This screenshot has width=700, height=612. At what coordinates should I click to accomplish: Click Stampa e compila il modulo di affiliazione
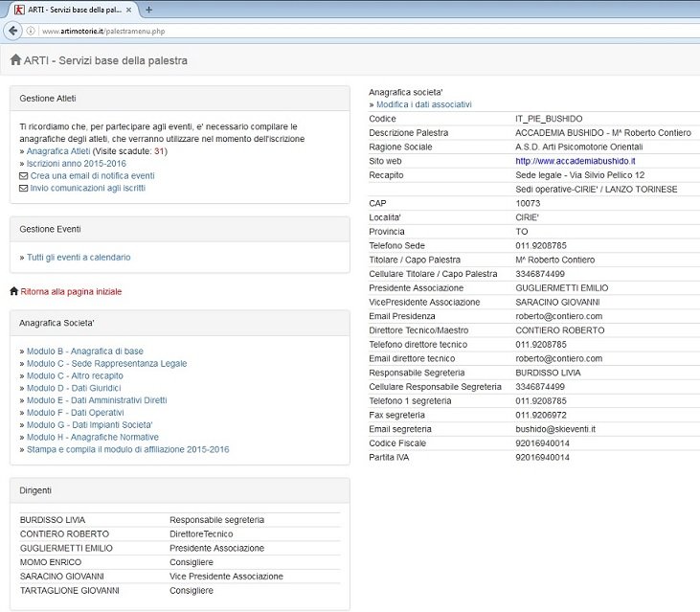click(x=127, y=449)
